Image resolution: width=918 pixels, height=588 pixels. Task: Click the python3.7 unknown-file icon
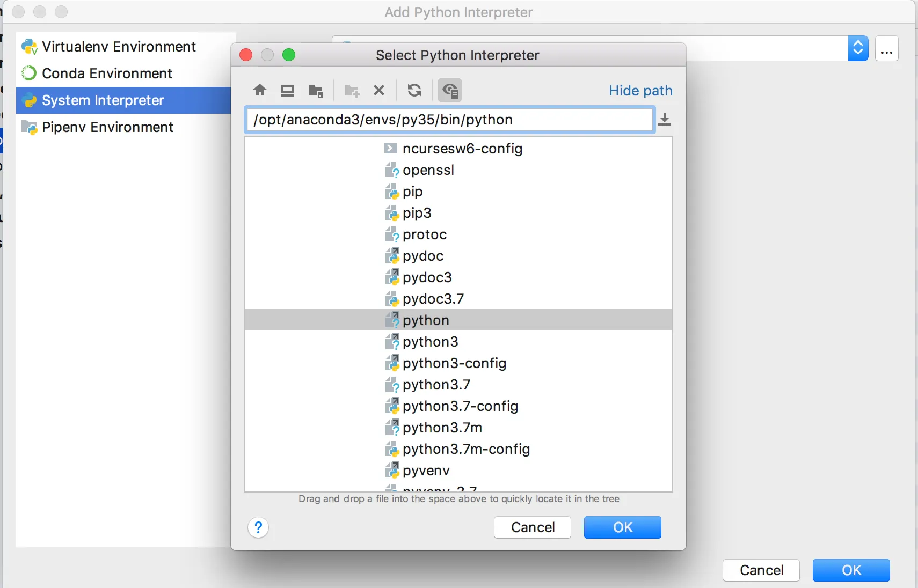(x=392, y=385)
